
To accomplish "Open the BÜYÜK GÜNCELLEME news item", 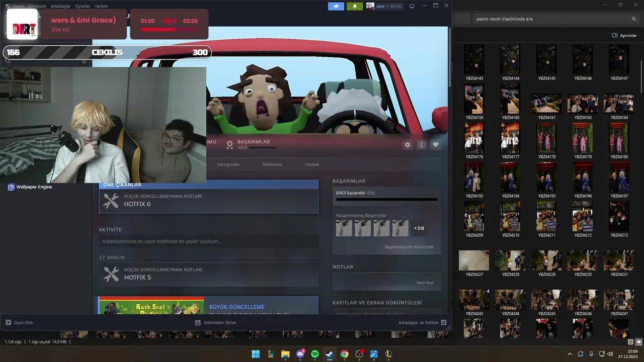I will click(237, 307).
